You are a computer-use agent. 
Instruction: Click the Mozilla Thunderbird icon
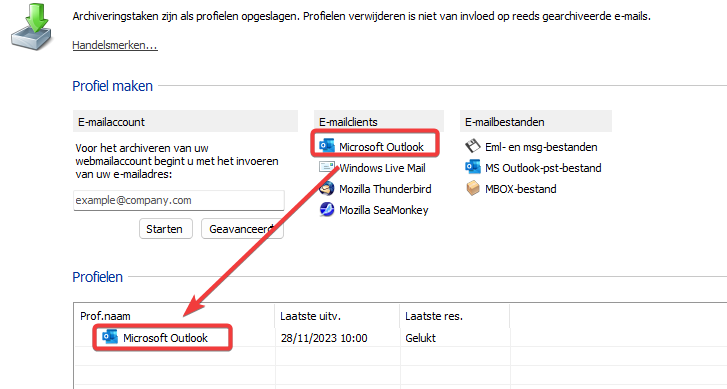click(x=327, y=189)
